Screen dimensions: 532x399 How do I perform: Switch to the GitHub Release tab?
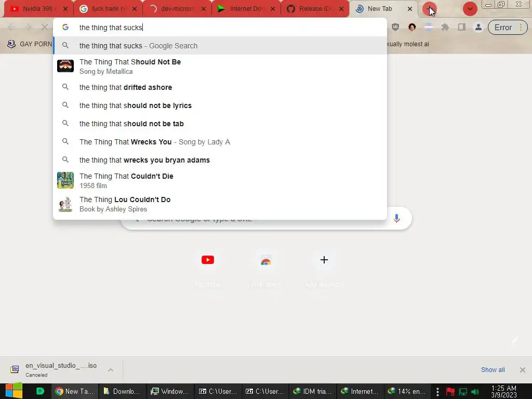click(x=315, y=9)
